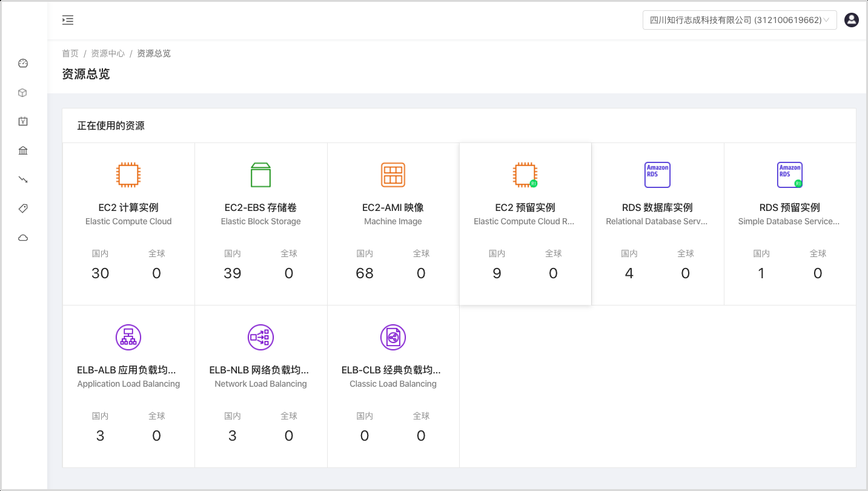Image resolution: width=868 pixels, height=491 pixels.
Task: Open the user avatar menu at top right
Action: (851, 19)
